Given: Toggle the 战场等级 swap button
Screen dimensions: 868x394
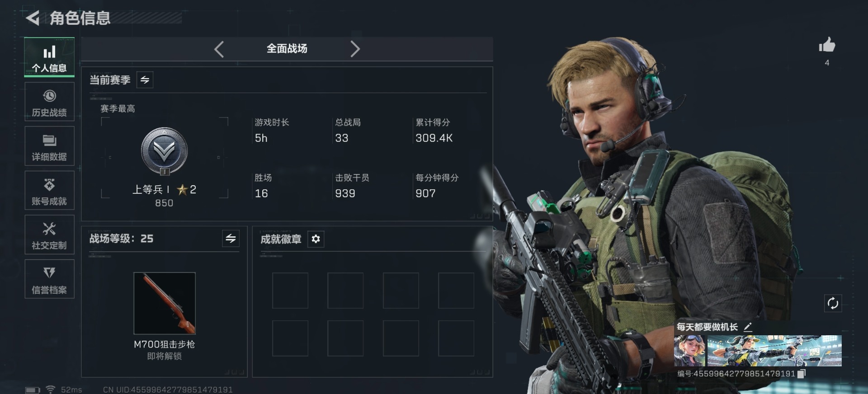Looking at the screenshot, I should pyautogui.click(x=231, y=238).
